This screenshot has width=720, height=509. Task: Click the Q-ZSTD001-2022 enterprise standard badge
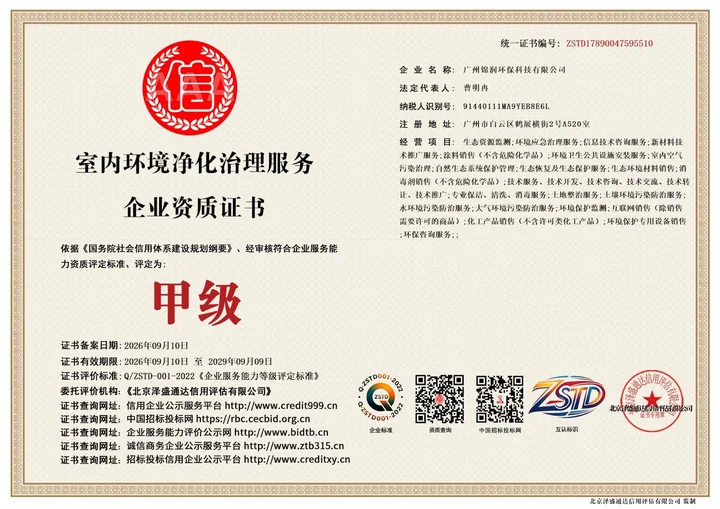(381, 398)
